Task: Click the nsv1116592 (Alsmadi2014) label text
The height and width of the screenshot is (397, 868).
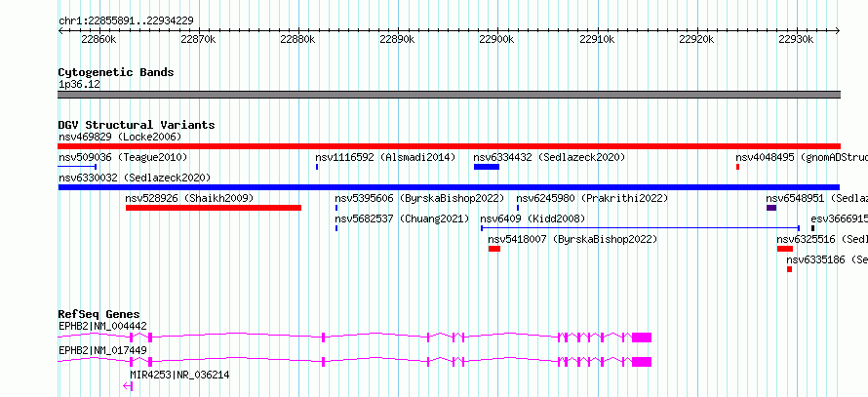Action: pyautogui.click(x=385, y=158)
